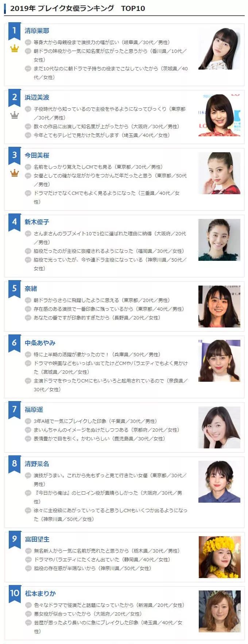The image size is (248, 644).
Task: Select the 今田美桜 name heading
Action: (x=37, y=156)
